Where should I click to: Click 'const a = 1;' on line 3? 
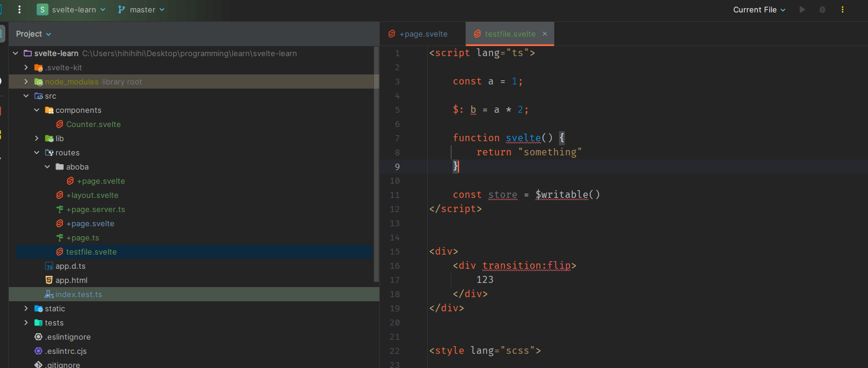pos(488,81)
